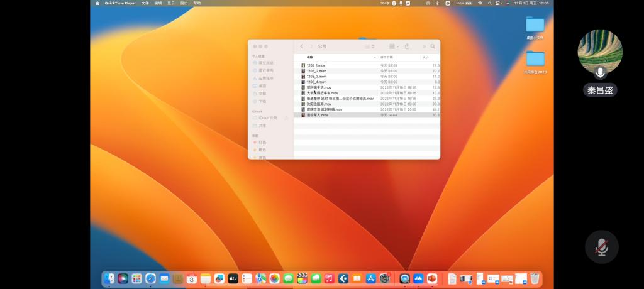Open Freeform app in the Dock
The height and width of the screenshot is (289, 644).
point(219,279)
